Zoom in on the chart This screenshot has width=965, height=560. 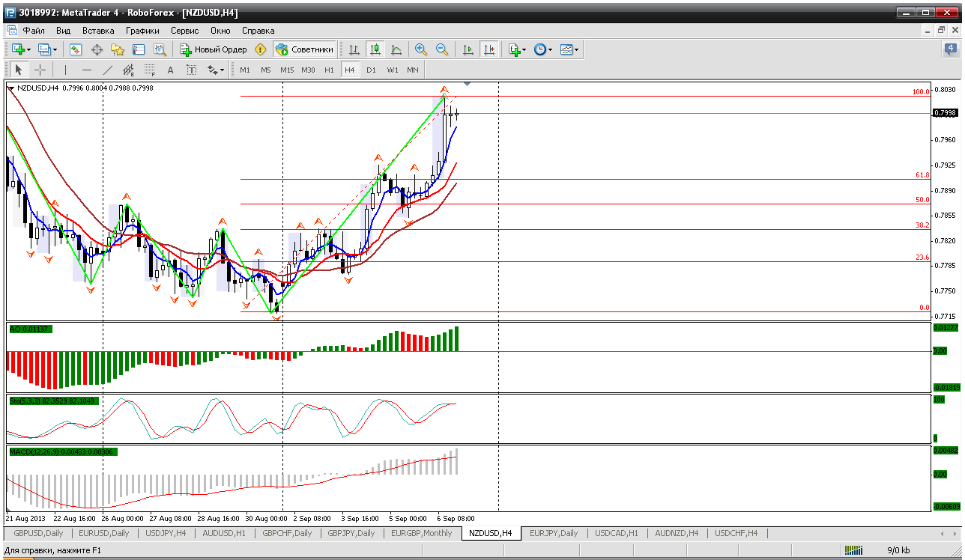coord(421,49)
